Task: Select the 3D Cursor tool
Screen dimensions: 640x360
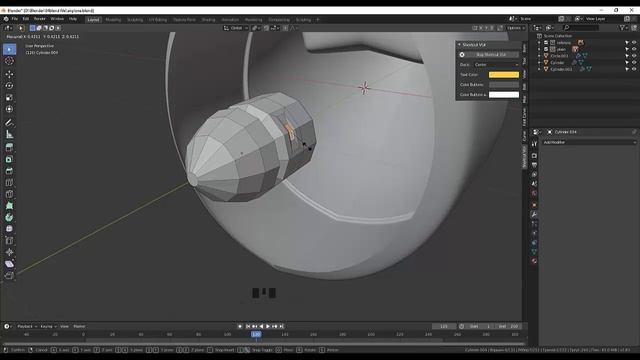Action: [x=9, y=61]
